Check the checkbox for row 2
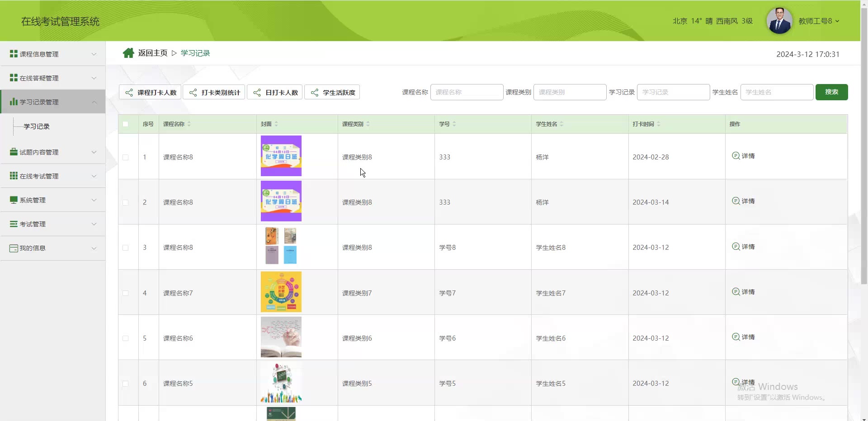The width and height of the screenshot is (868, 421). 126,202
